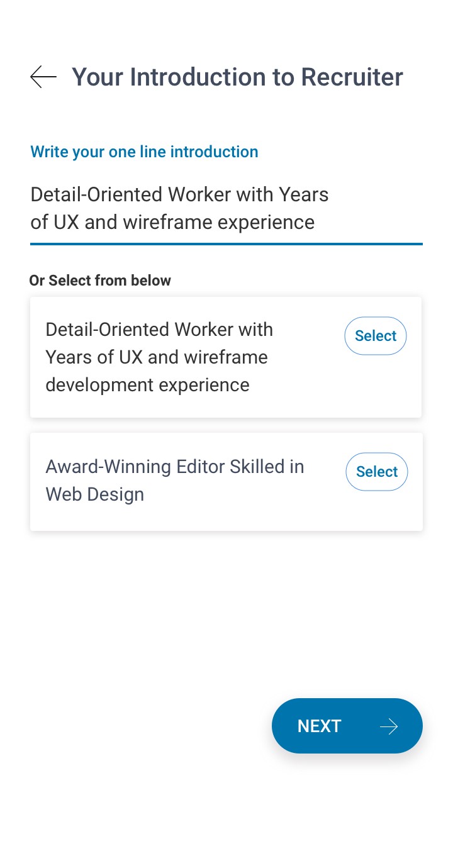
Task: Tap the back arrow icon
Action: (43, 77)
